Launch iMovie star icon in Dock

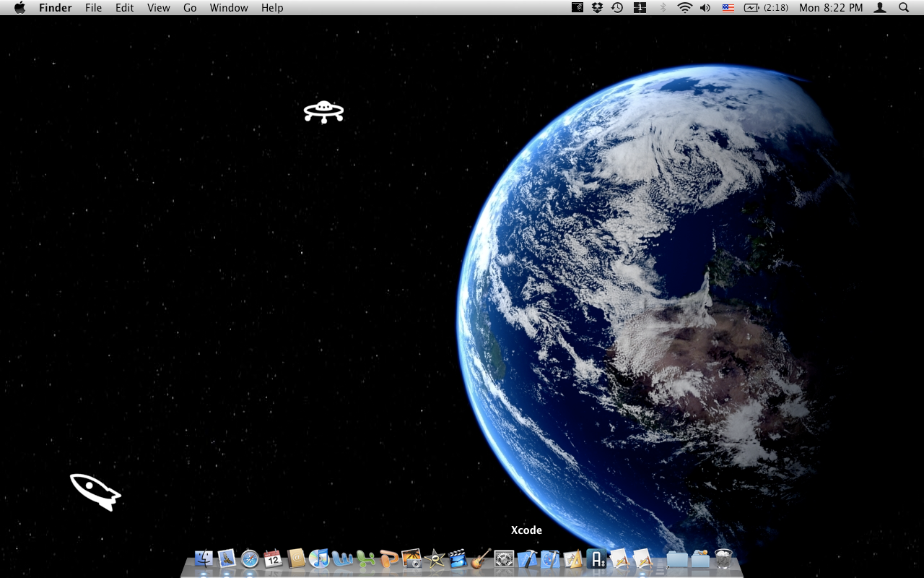pos(435,558)
